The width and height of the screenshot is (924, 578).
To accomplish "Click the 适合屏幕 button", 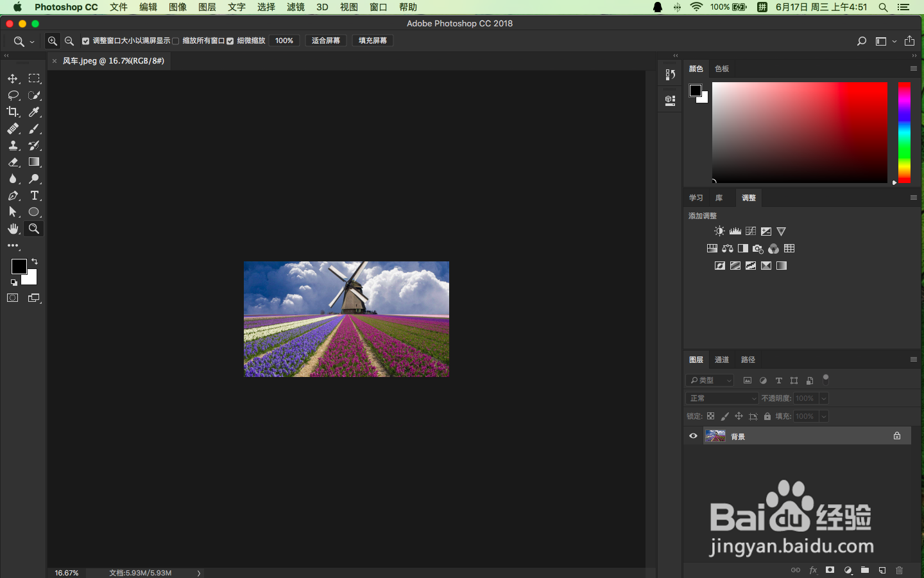I will click(x=325, y=40).
